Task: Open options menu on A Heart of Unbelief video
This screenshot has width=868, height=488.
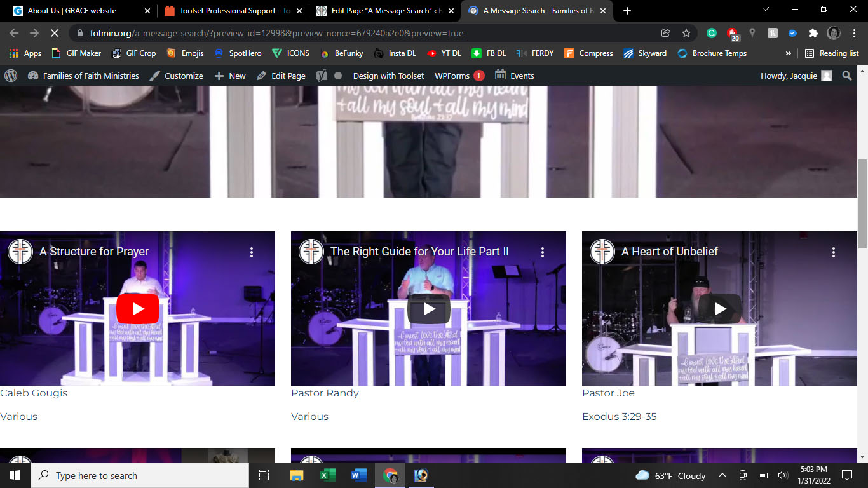Action: click(x=834, y=252)
